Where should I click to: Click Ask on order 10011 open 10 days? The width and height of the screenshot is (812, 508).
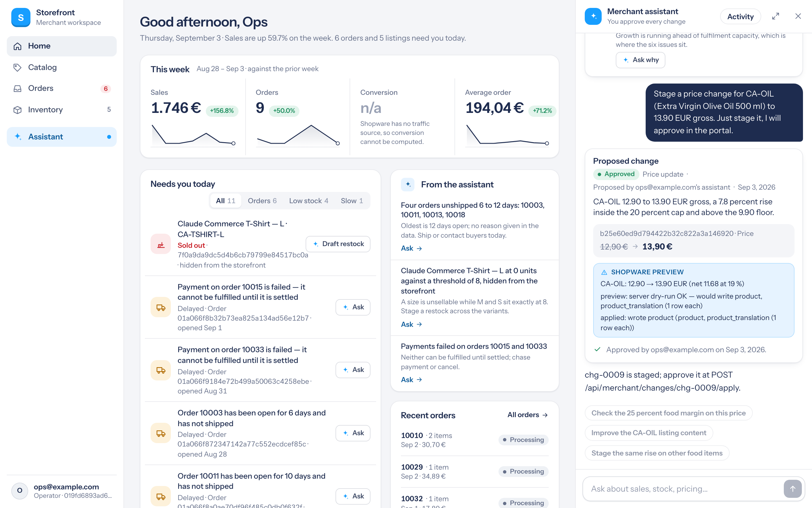(x=353, y=496)
